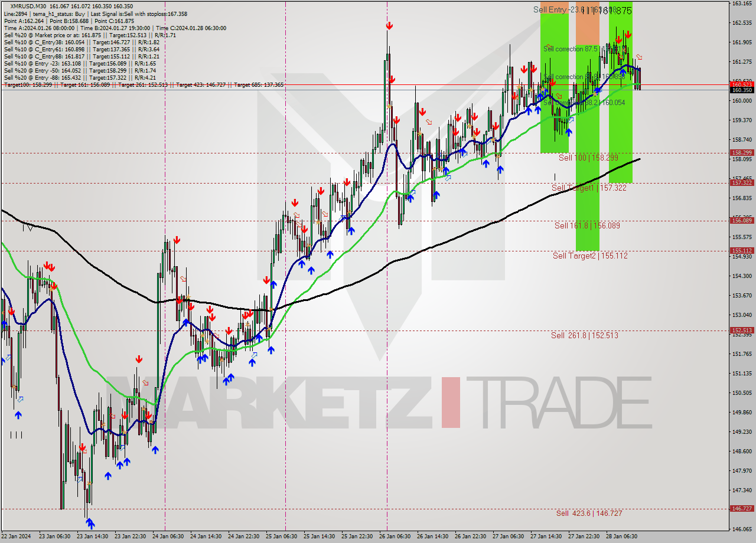
Task: Click the '28 Jan 06:30' time axis label
Action: click(622, 537)
